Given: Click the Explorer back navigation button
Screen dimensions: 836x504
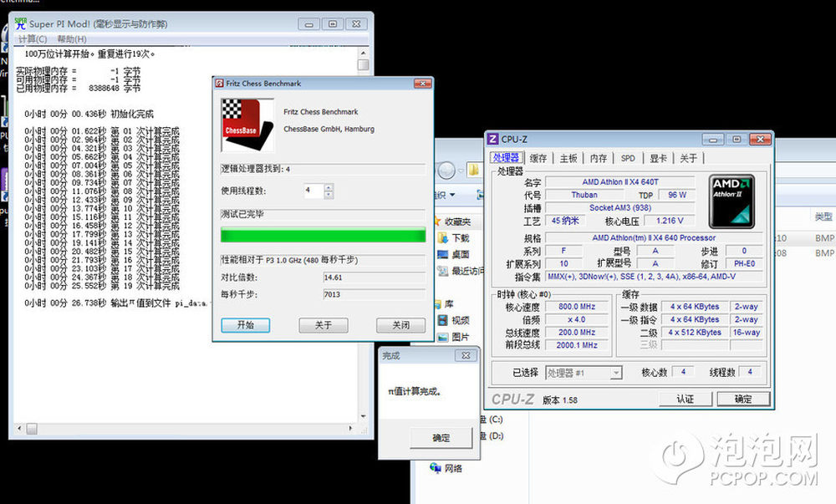Looking at the screenshot, I should pos(446,170).
